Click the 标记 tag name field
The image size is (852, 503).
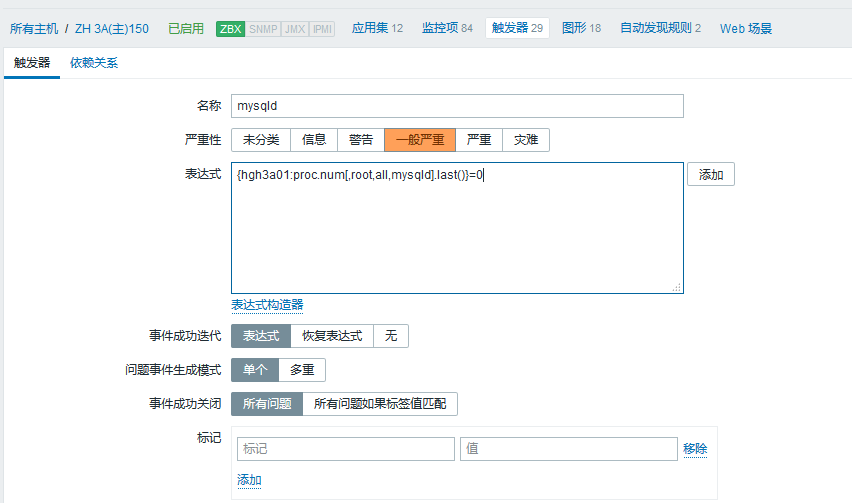[x=345, y=449]
